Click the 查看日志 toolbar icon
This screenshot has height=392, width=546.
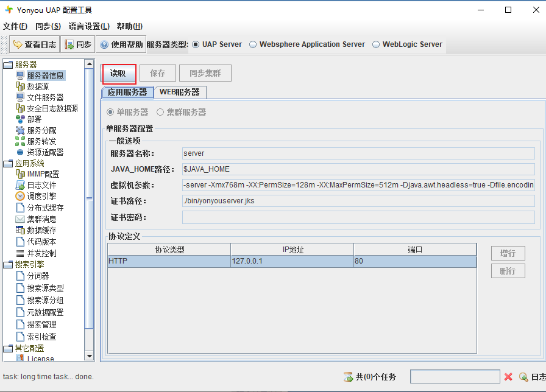[x=18, y=44]
